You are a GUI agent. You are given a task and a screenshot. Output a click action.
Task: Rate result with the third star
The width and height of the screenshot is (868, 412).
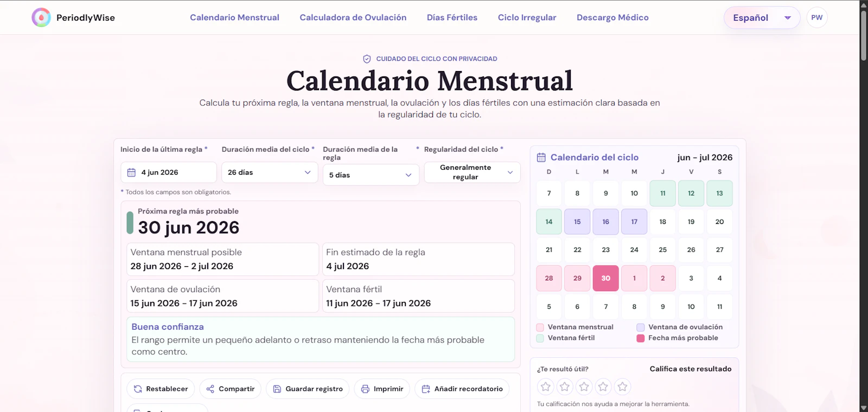584,387
